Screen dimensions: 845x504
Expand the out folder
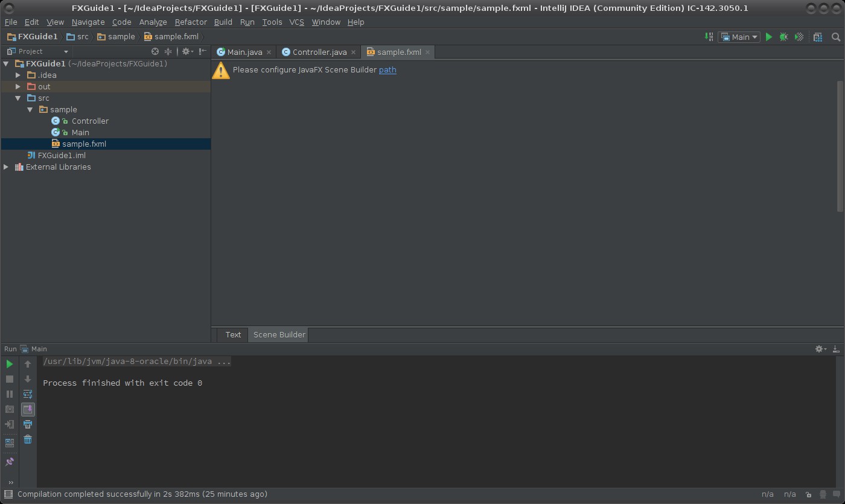pos(18,86)
